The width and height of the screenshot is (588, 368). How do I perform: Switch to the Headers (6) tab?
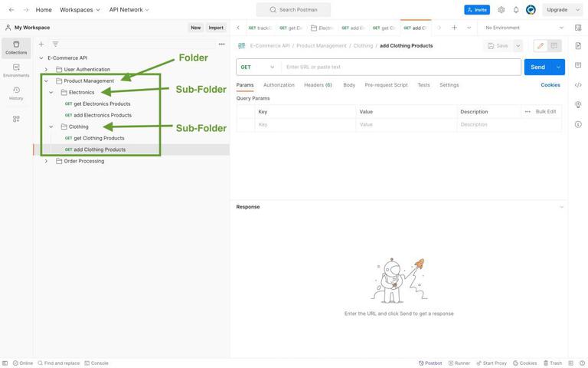pyautogui.click(x=318, y=85)
